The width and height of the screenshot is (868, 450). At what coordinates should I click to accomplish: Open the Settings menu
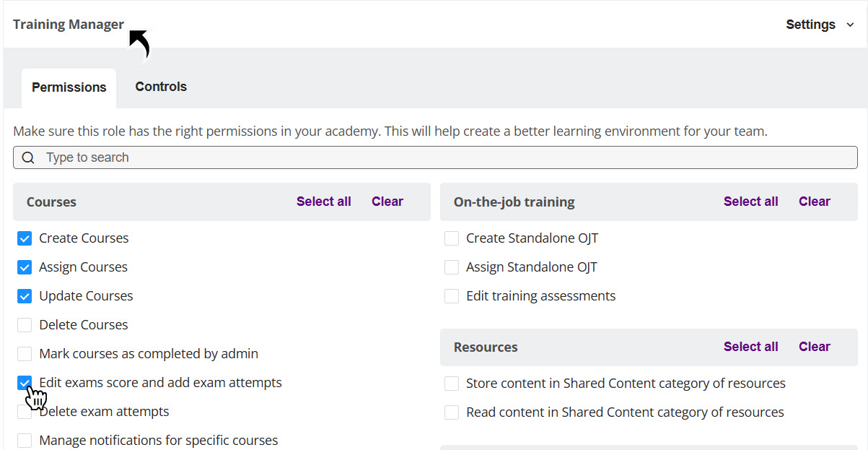pos(810,25)
